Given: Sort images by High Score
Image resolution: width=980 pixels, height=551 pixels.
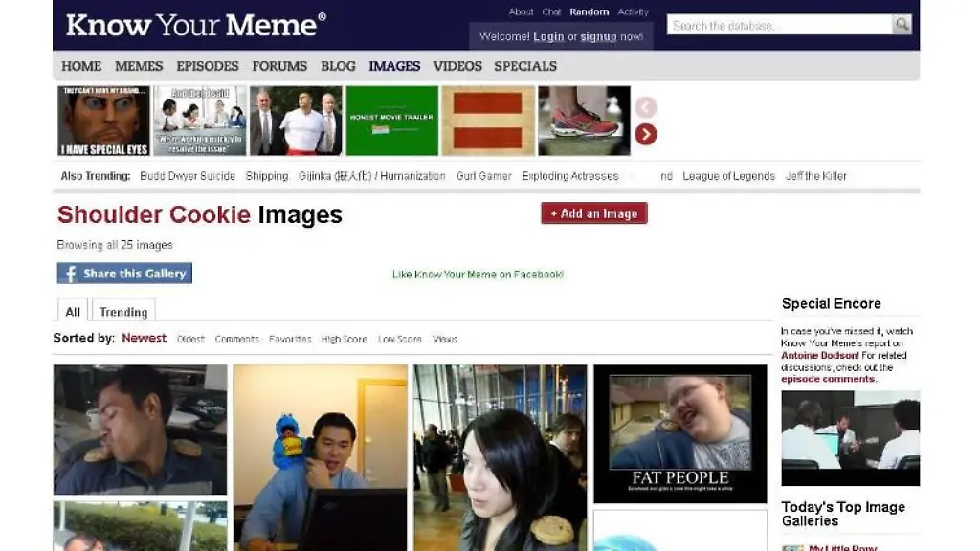Looking at the screenshot, I should point(344,339).
